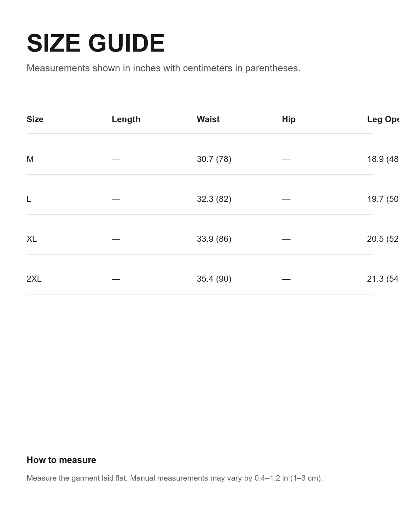Viewport: 399px width, 532px height.
Task: Select the Size column header
Action: click(35, 119)
